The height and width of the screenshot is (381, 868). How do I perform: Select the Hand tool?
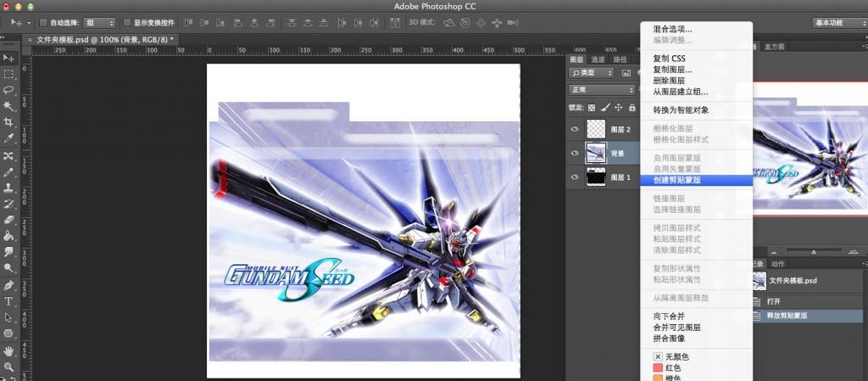click(8, 350)
